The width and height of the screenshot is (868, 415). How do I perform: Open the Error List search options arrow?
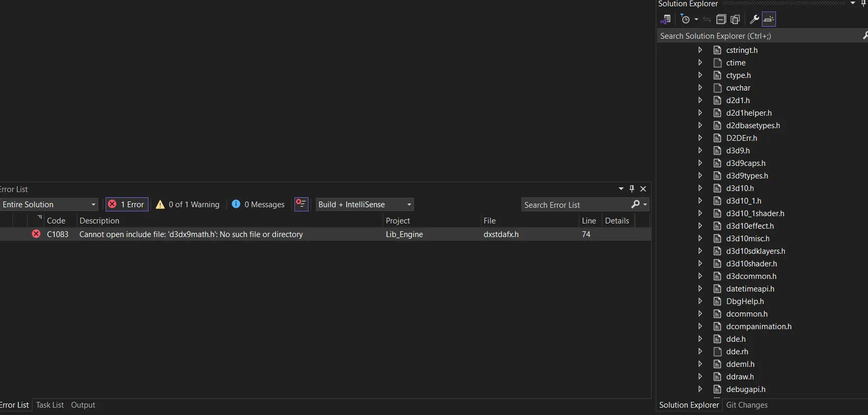[645, 205]
